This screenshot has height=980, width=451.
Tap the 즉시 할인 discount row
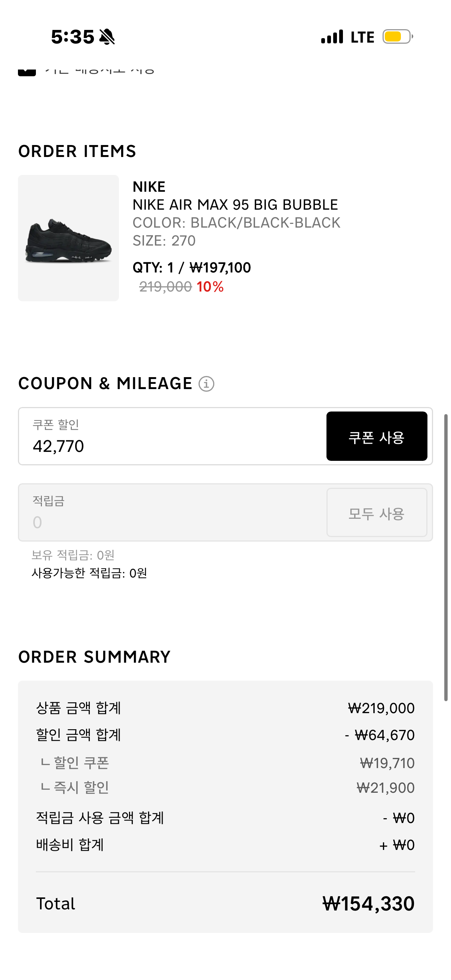point(225,788)
